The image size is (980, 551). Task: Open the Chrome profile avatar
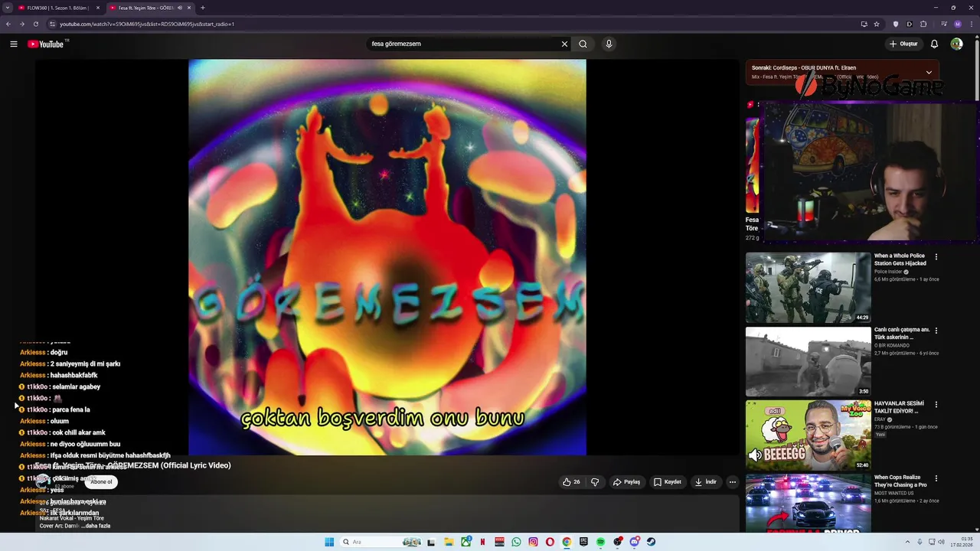957,24
